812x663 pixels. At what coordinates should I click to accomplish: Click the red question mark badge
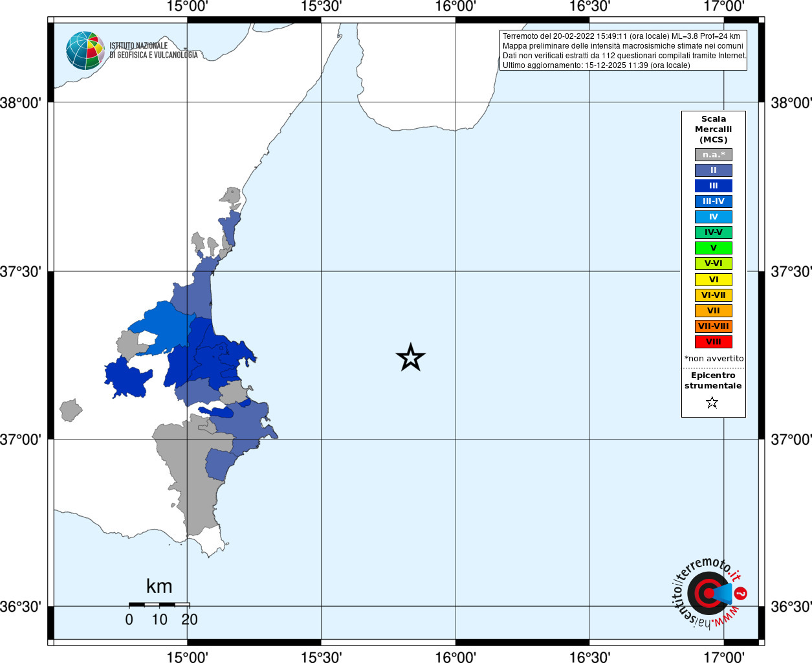point(741,593)
